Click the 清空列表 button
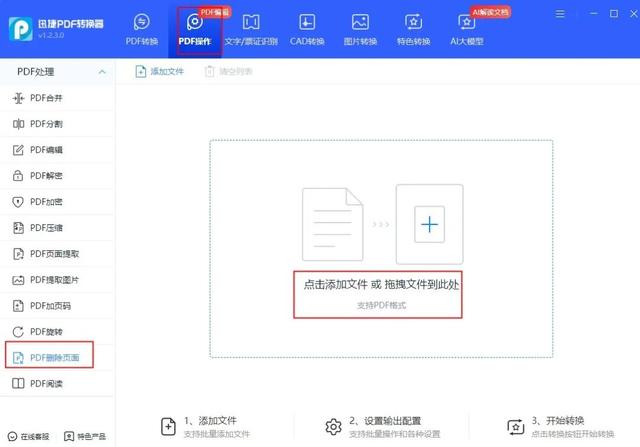 tap(228, 71)
